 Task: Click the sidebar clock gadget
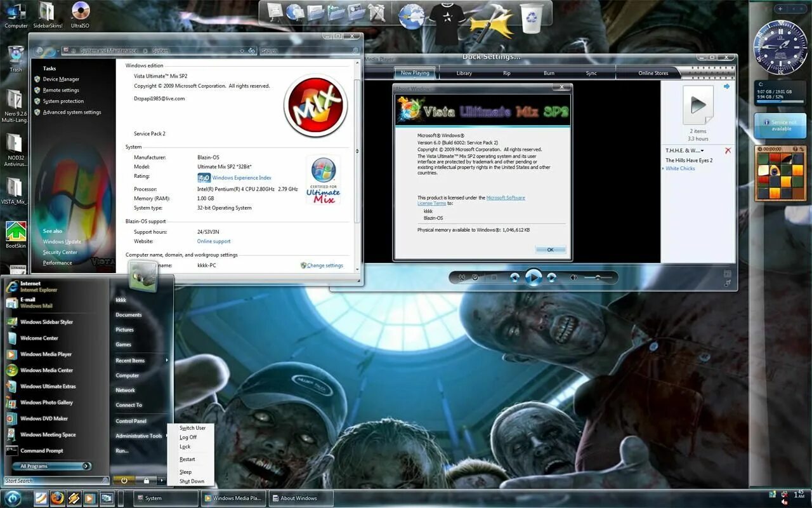tap(780, 47)
